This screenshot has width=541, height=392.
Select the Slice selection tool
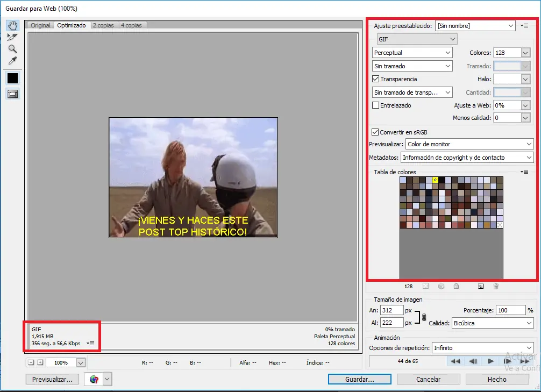(x=12, y=37)
